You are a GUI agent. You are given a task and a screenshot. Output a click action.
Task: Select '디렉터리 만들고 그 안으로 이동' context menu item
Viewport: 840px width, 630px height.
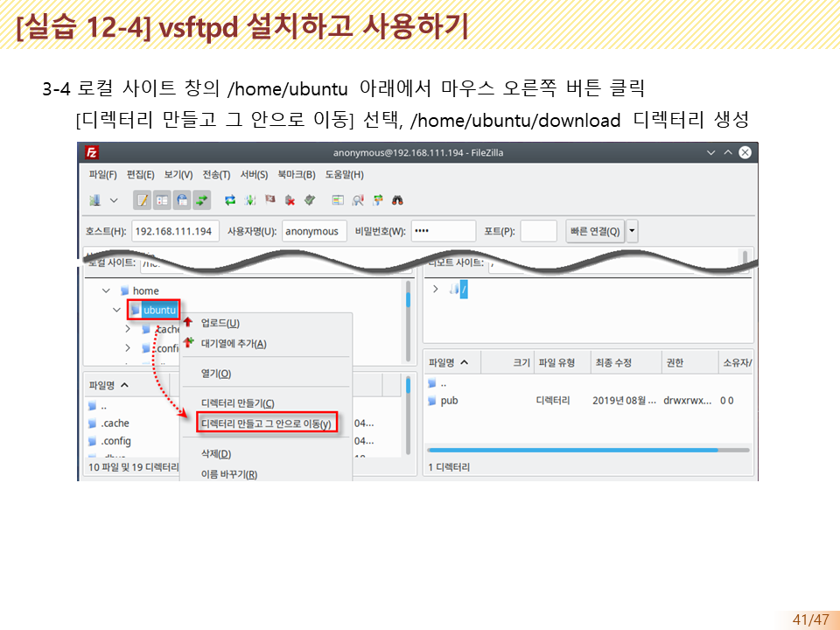[266, 424]
